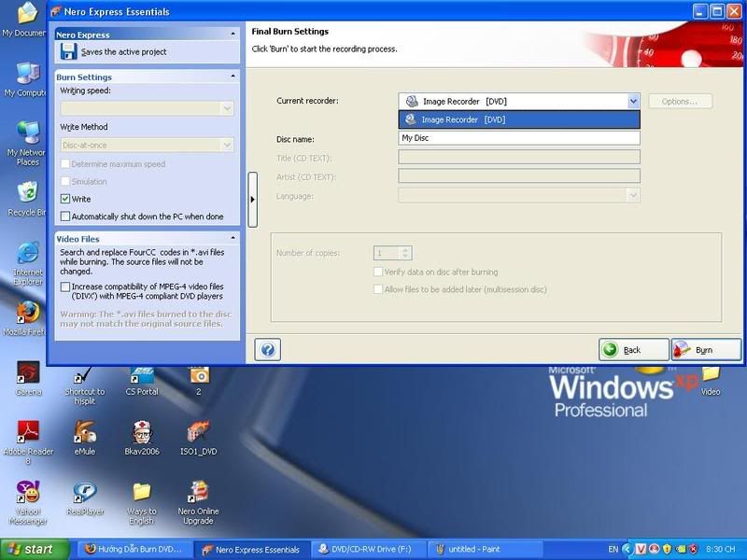Open the Windows start menu
Screen dimensions: 747x560
click(34, 549)
